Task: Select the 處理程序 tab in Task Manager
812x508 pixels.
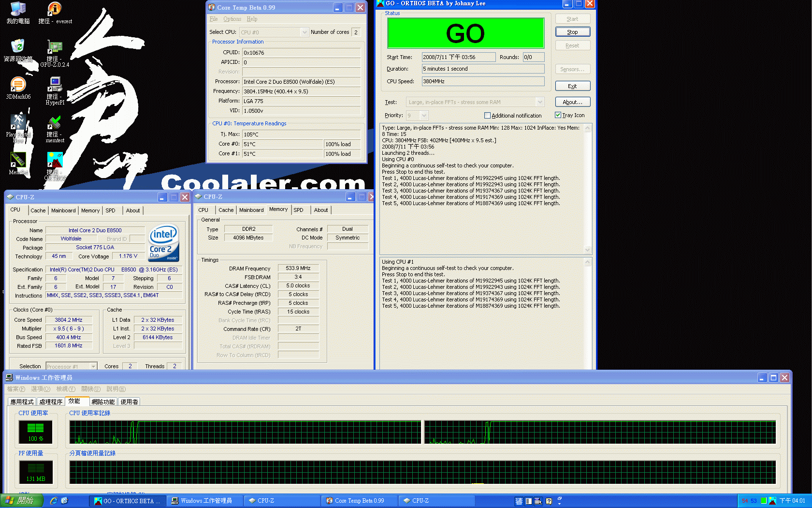Action: coord(51,402)
